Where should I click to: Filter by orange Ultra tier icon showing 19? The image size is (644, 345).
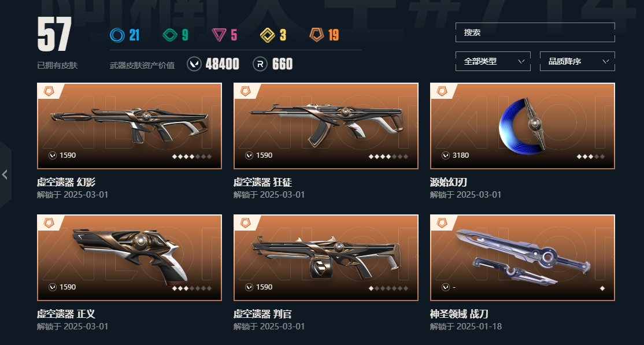pos(317,35)
